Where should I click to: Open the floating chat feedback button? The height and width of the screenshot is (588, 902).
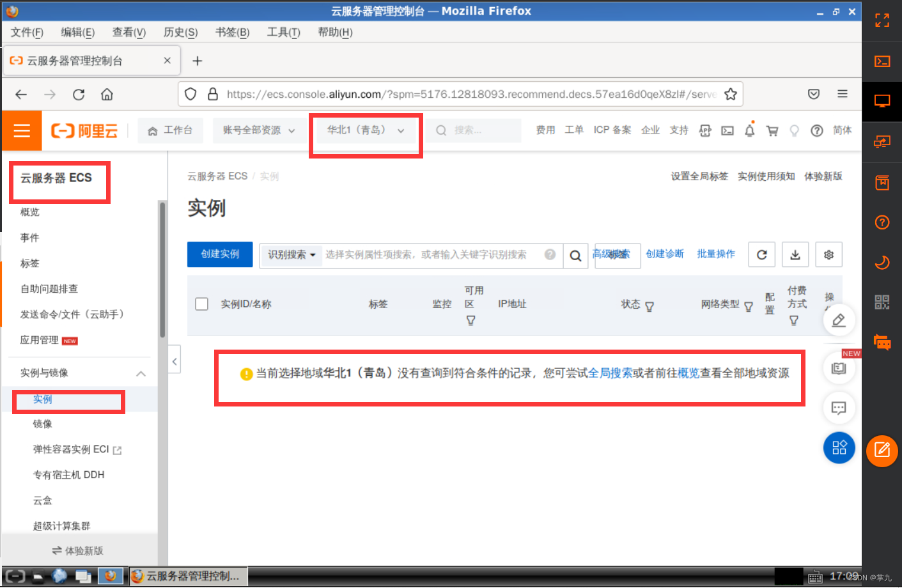pyautogui.click(x=839, y=408)
